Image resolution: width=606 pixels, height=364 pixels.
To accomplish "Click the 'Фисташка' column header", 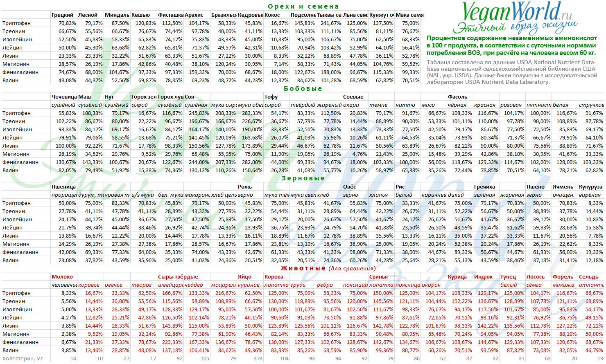I will 170,15.
